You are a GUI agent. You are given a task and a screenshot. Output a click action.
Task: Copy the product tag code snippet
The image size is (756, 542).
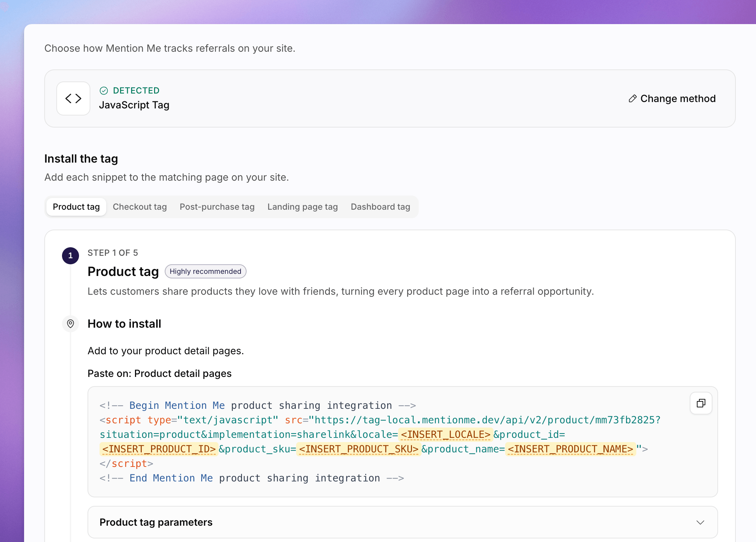tap(701, 403)
